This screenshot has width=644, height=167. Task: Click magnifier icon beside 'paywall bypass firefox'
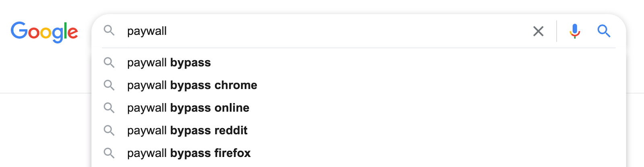[x=109, y=153]
